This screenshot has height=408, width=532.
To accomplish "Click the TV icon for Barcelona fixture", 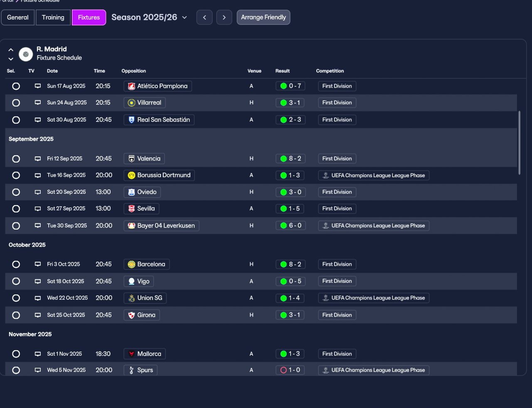I will (x=38, y=264).
